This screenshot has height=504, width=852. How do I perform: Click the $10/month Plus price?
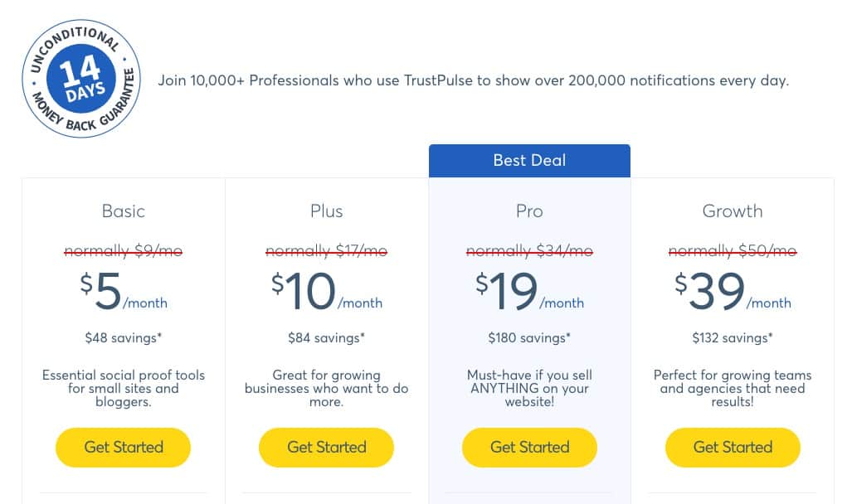(x=327, y=292)
